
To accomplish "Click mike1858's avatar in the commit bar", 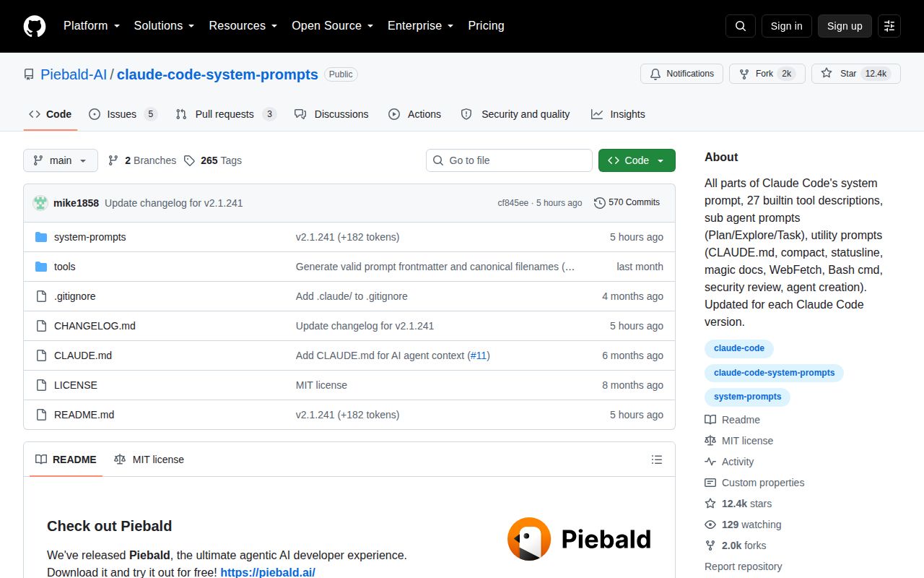I will click(x=40, y=203).
